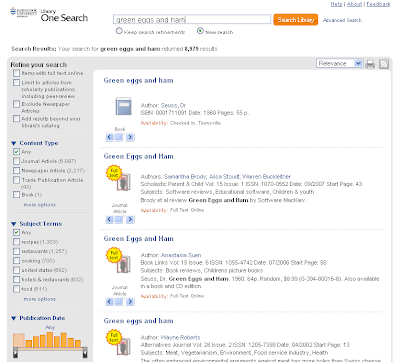This screenshot has height=362, width=400.
Task: Open the Relevance sort dropdown
Action: pyautogui.click(x=339, y=63)
